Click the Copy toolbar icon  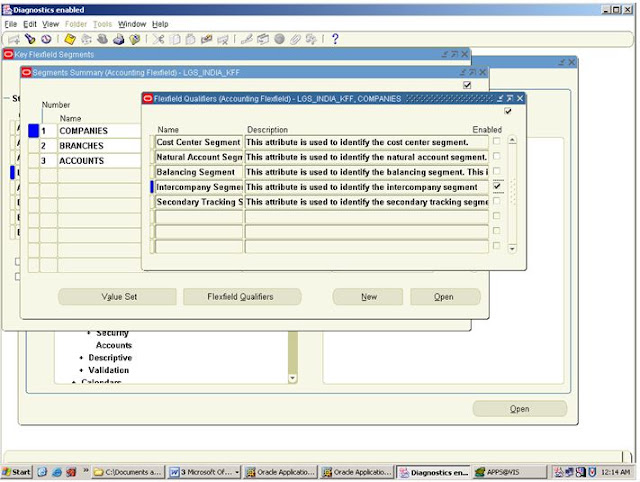pyautogui.click(x=175, y=39)
